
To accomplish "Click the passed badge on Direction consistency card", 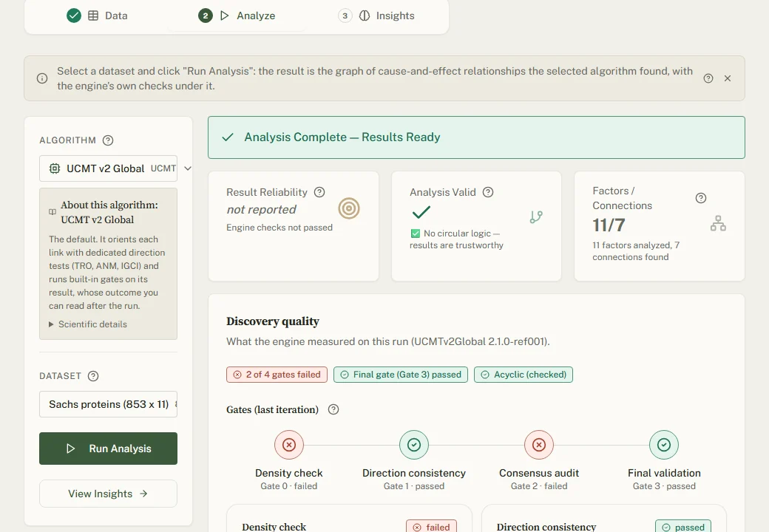I will [683, 527].
